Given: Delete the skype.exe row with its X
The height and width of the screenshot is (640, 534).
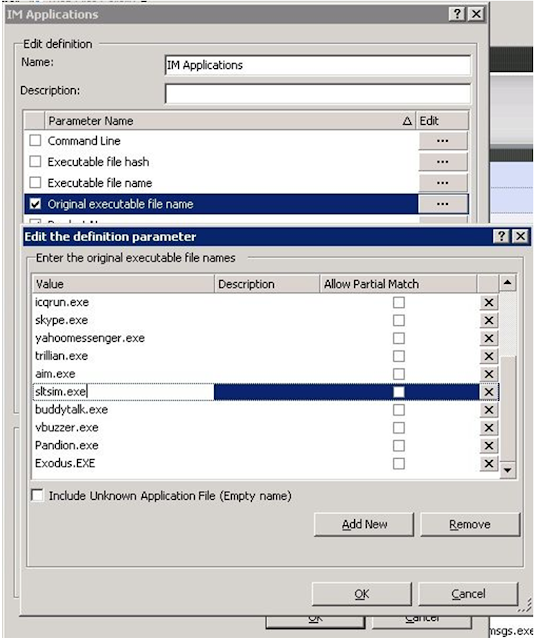Looking at the screenshot, I should [x=489, y=320].
